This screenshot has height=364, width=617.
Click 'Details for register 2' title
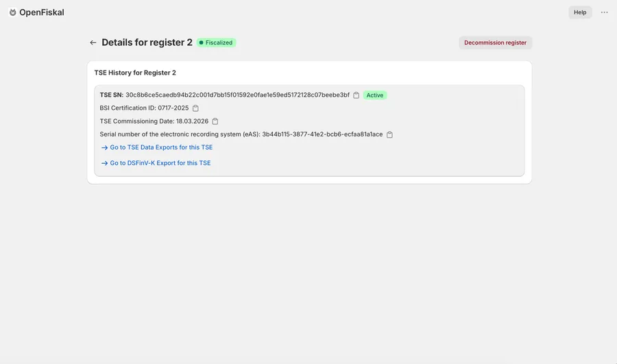click(147, 43)
